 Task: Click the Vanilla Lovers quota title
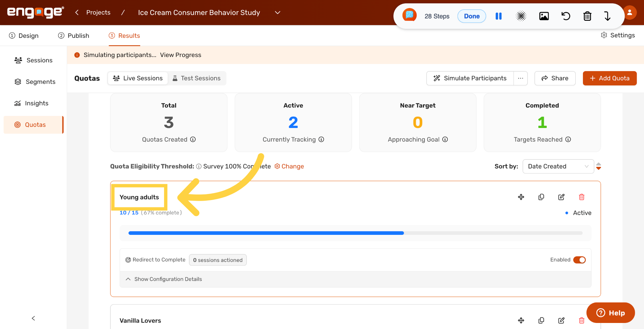coord(140,321)
